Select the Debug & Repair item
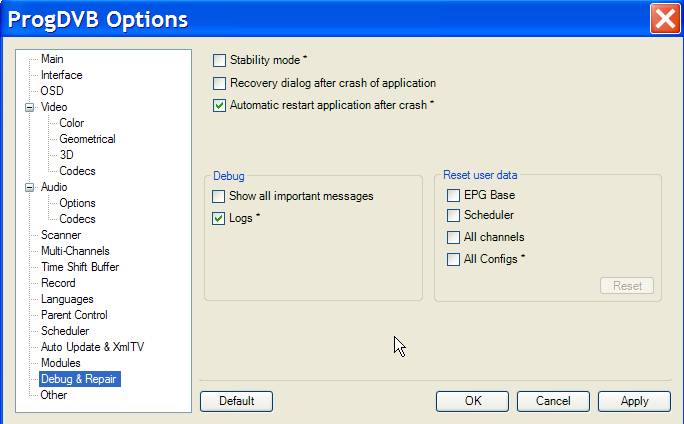 80,379
